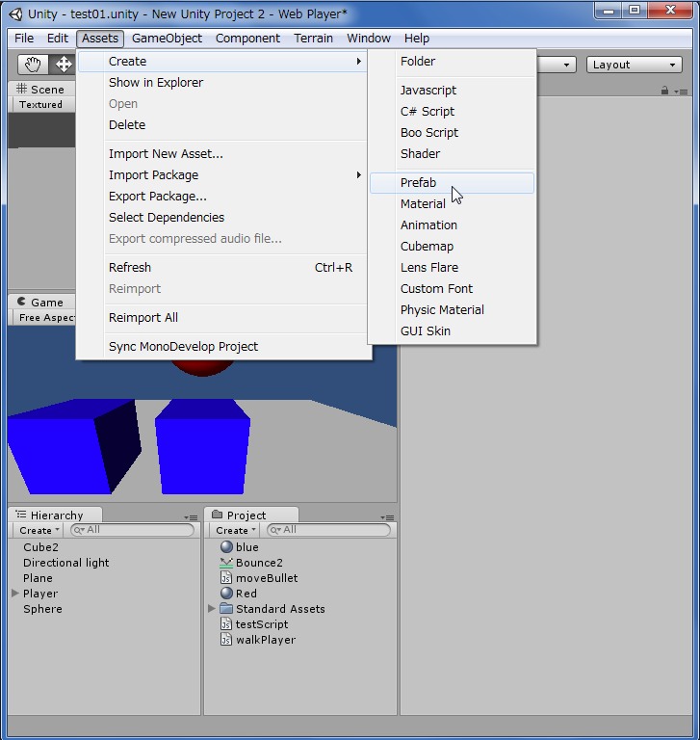Create a new Shader asset
Screen dimensions: 700x740
[452, 154]
